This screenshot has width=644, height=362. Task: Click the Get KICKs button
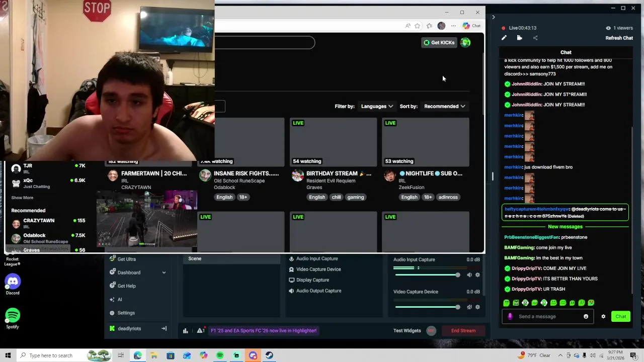439,43
